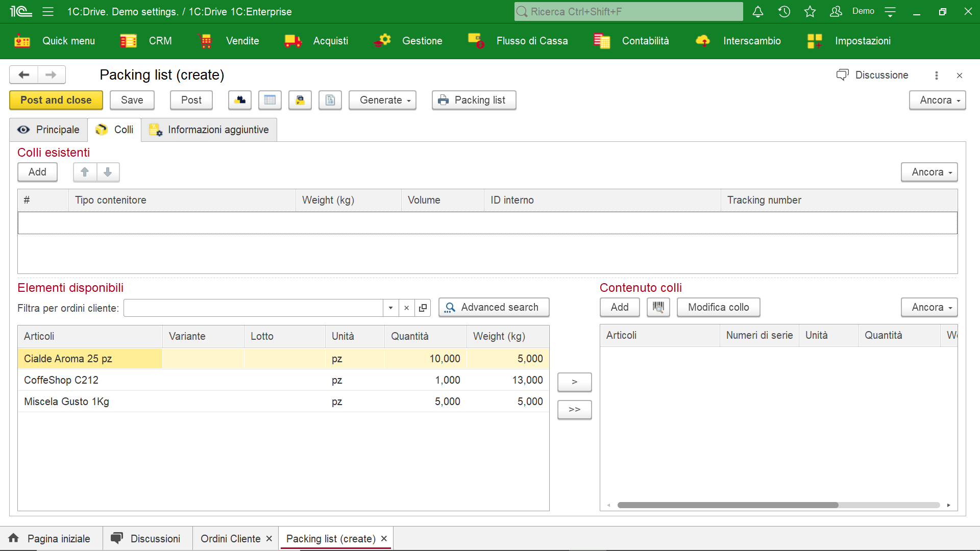Click the Save button
The width and height of the screenshot is (980, 551).
tap(132, 99)
